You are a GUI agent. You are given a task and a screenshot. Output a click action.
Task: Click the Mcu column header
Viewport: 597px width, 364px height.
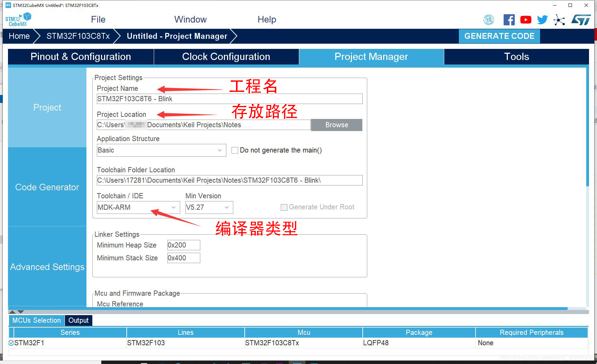click(x=304, y=332)
